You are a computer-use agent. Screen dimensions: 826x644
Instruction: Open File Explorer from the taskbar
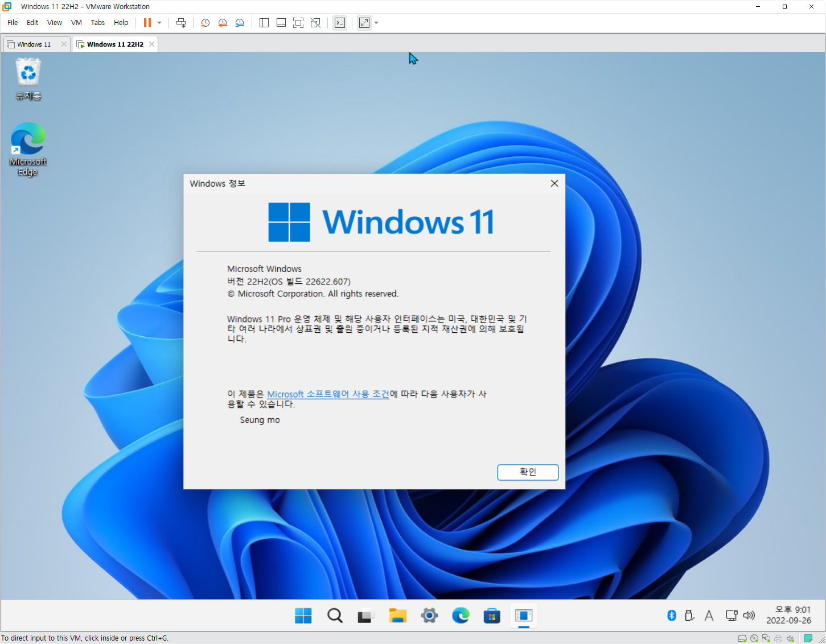pos(397,616)
